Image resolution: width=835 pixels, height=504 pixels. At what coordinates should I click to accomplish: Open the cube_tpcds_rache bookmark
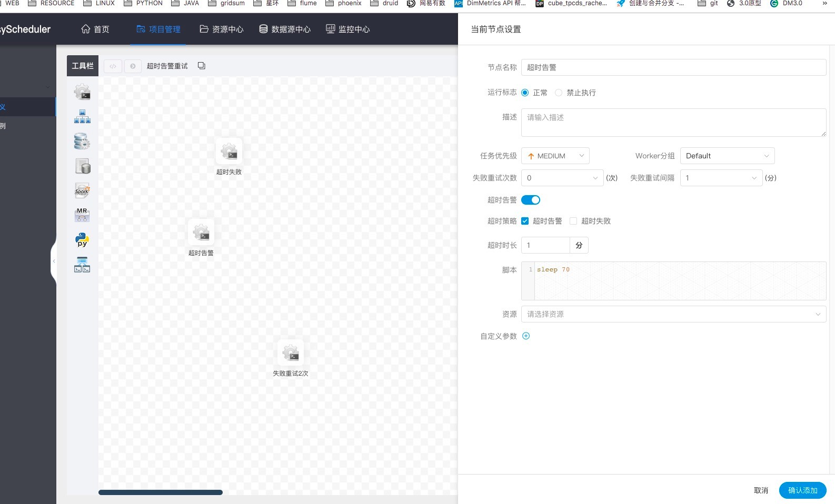click(571, 3)
